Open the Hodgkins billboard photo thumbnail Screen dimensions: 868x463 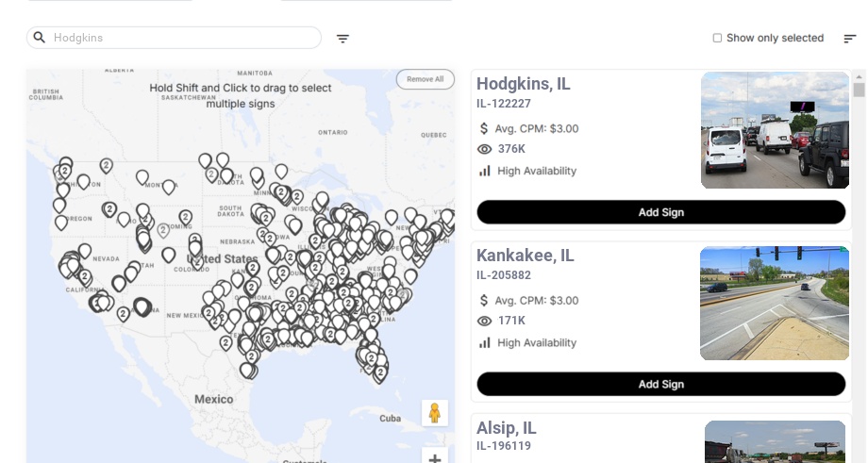pyautogui.click(x=775, y=131)
